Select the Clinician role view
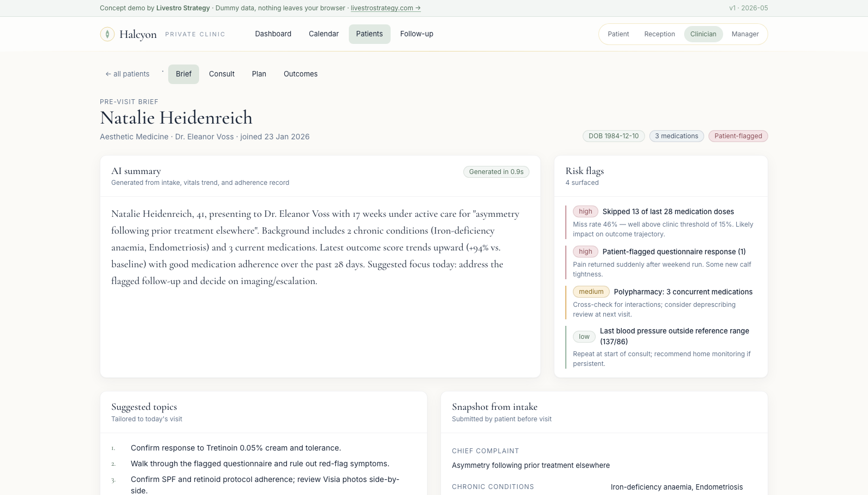This screenshot has width=868, height=495. pyautogui.click(x=703, y=34)
